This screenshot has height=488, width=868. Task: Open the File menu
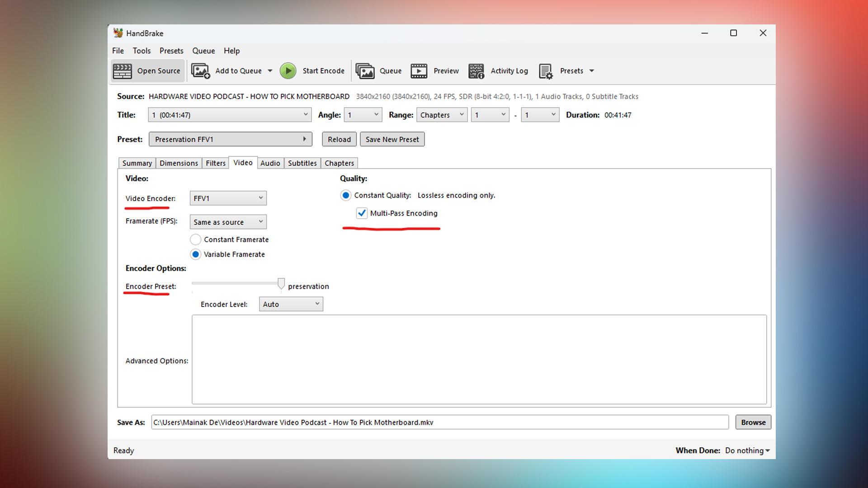[118, 51]
